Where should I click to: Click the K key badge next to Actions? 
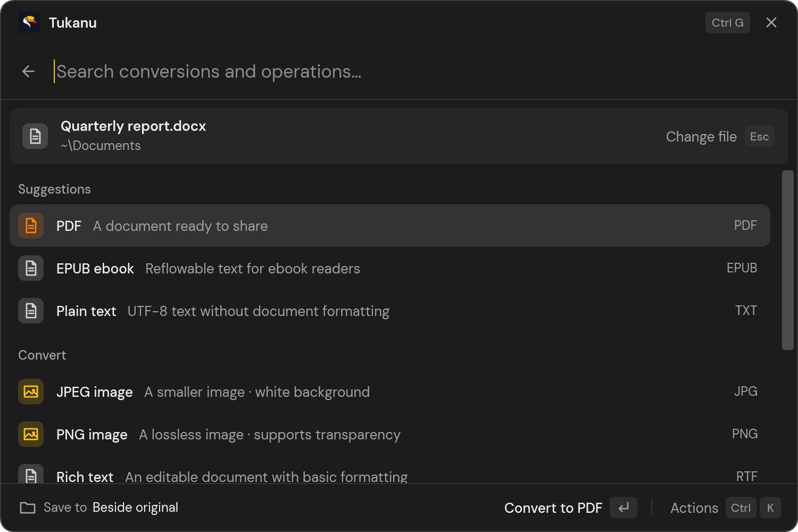coord(770,508)
